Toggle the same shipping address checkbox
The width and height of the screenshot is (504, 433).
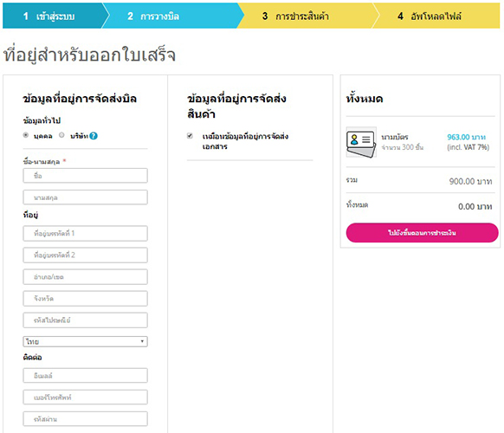(190, 136)
